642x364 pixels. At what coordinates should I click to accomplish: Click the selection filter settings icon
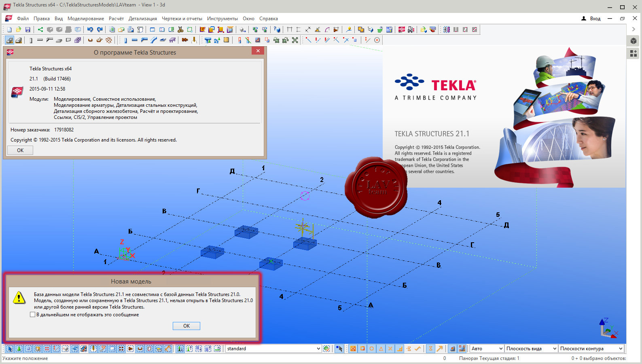[326, 349]
